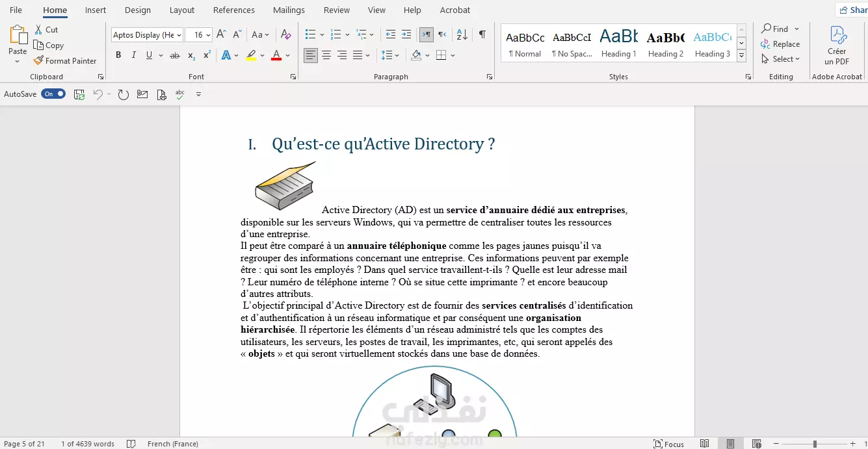
Task: Click the zoom slider handle
Action: tap(815, 444)
